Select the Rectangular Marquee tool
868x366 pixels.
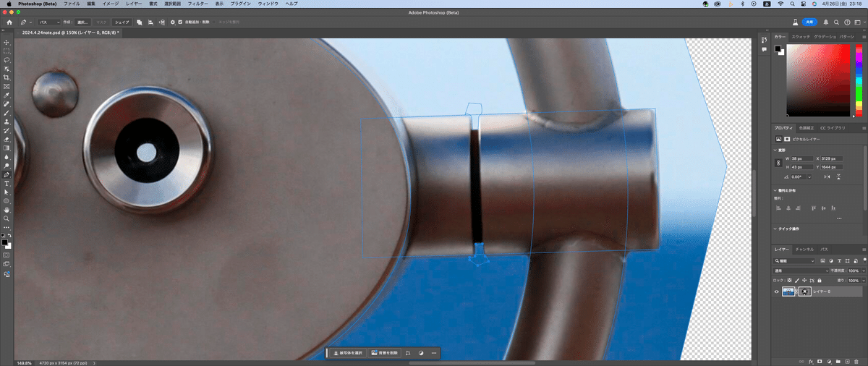(x=7, y=51)
